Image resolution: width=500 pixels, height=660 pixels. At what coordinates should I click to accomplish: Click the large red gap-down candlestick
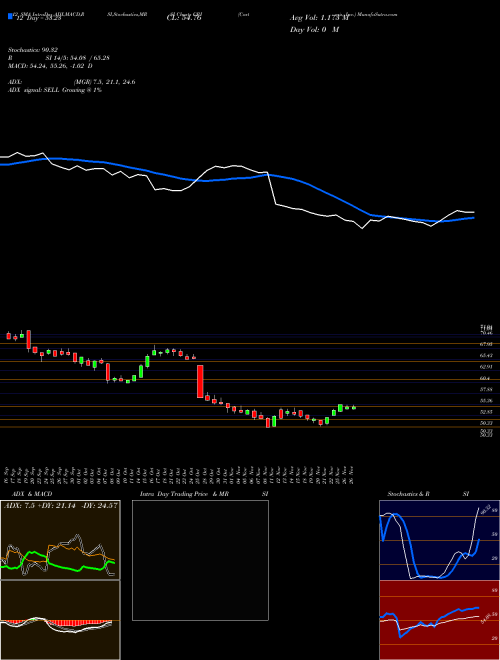[x=200, y=381]
